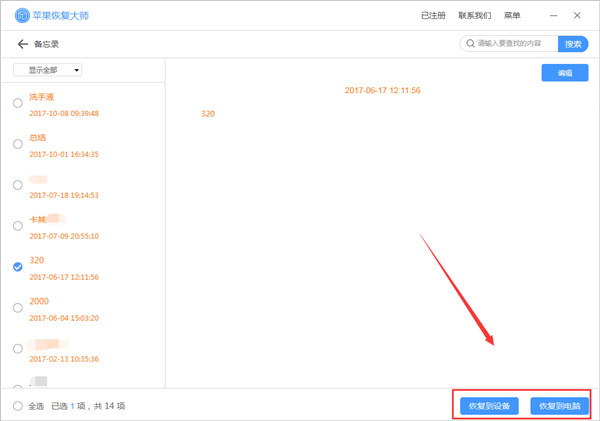This screenshot has width=600, height=421.
Task: Uncheck the 320 note checkbox
Action: pyautogui.click(x=18, y=267)
